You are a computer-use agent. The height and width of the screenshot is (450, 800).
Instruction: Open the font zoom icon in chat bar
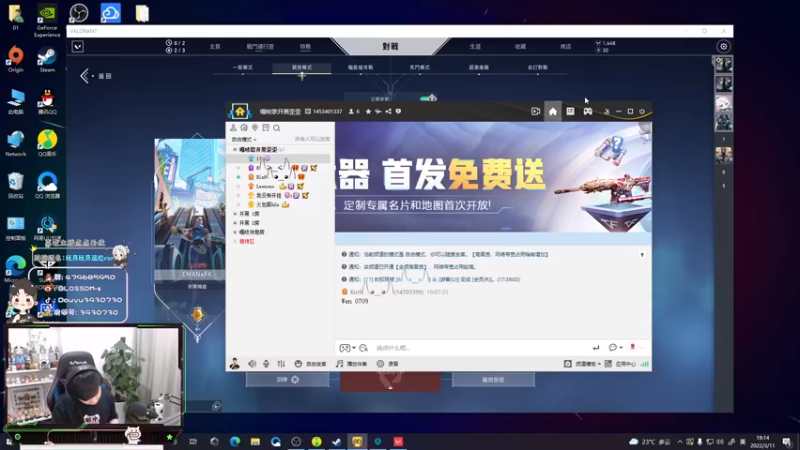363,348
